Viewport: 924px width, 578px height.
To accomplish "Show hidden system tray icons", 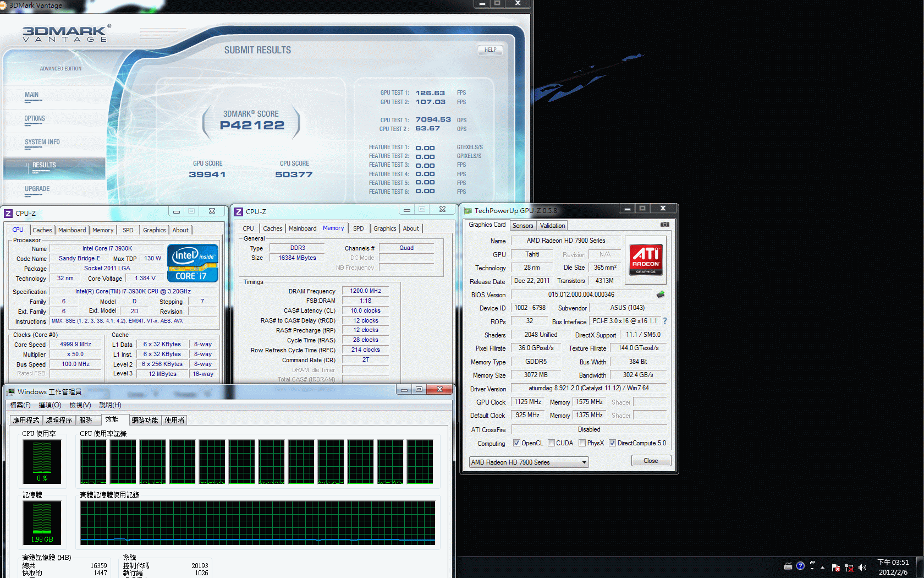I will point(823,567).
